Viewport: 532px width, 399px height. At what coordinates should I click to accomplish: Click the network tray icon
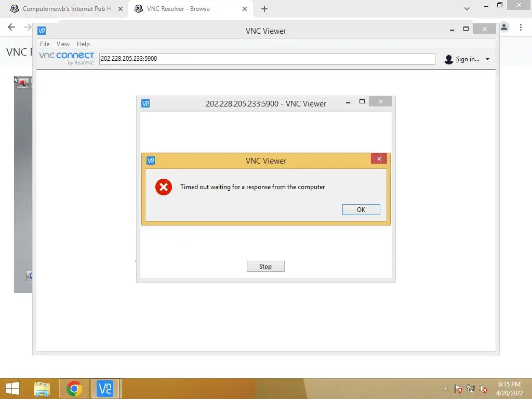471,389
